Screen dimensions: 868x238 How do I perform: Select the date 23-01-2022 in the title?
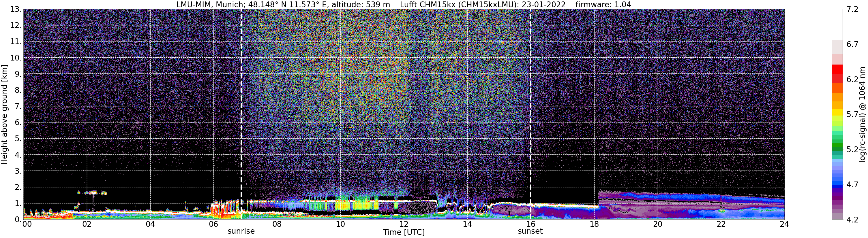(x=543, y=4)
